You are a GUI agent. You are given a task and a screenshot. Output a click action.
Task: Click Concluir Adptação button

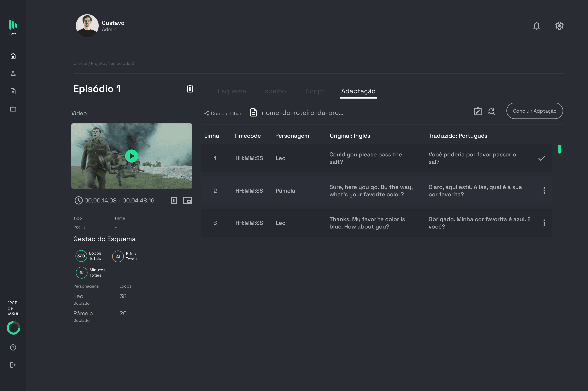(535, 111)
